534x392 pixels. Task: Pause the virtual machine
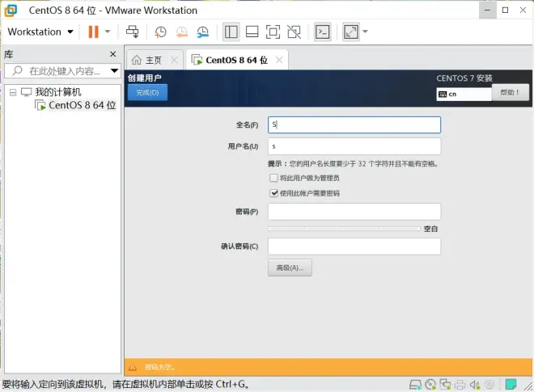[93, 32]
